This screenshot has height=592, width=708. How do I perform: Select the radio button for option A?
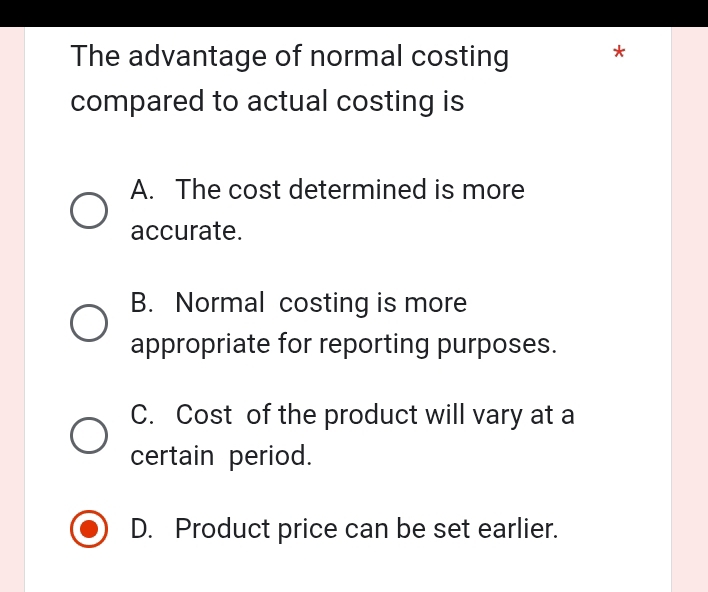[89, 211]
